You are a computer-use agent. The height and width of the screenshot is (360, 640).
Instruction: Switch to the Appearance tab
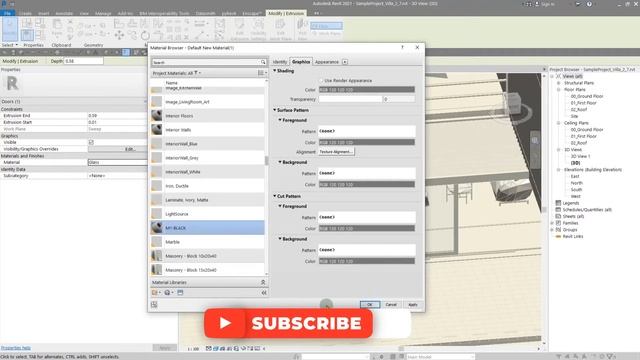pos(327,62)
